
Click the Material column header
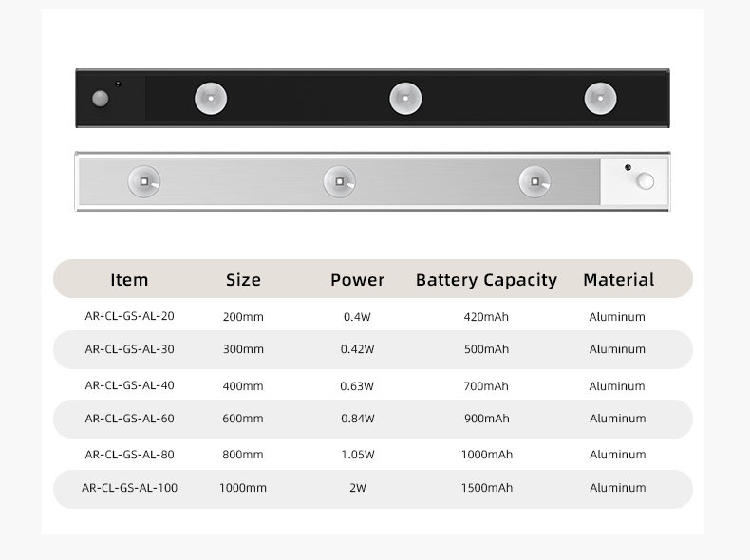(x=618, y=280)
